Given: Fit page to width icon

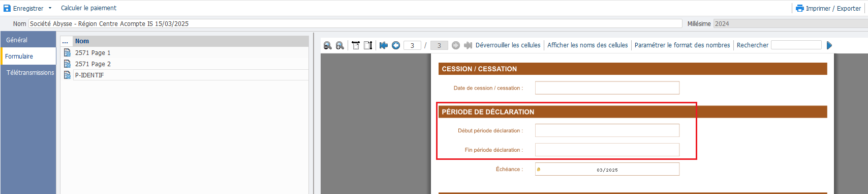Looking at the screenshot, I should click(356, 45).
